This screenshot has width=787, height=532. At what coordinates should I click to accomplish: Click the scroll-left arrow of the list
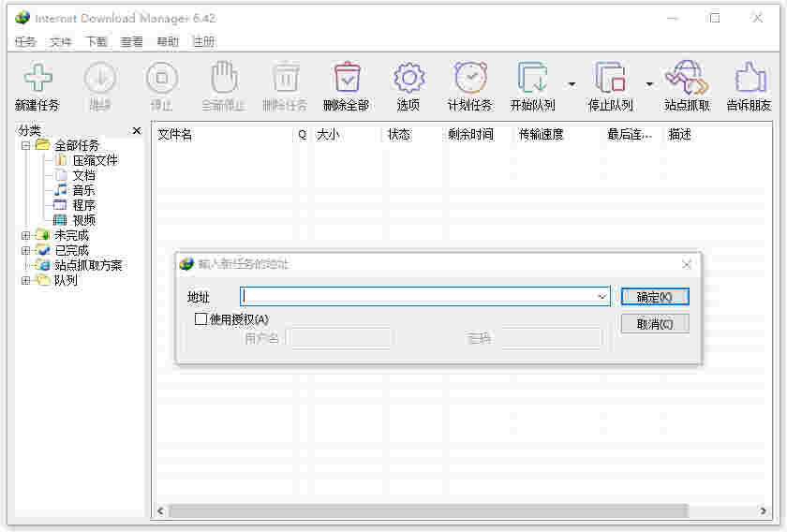[x=160, y=510]
